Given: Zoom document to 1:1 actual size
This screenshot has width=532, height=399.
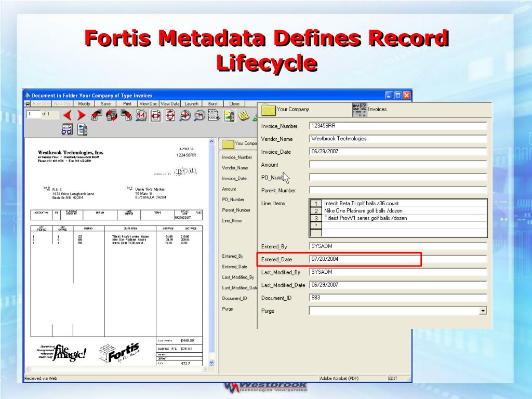Looking at the screenshot, I should pyautogui.click(x=141, y=115).
